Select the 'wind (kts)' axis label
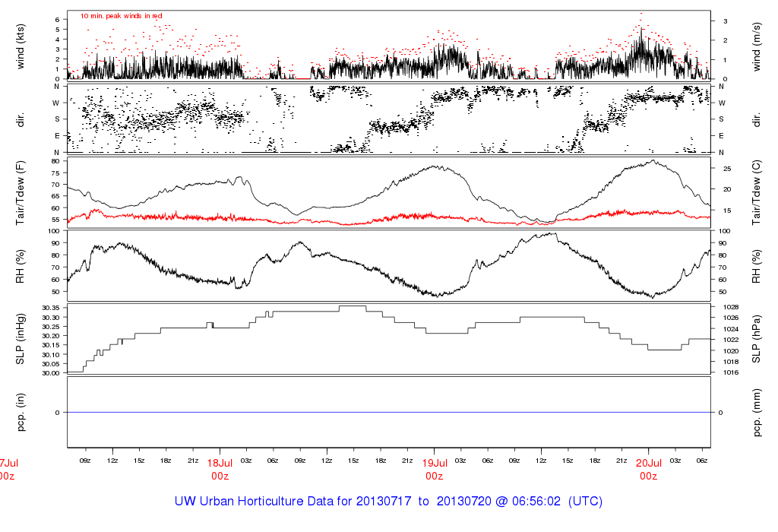The image size is (778, 532). pyautogui.click(x=21, y=46)
